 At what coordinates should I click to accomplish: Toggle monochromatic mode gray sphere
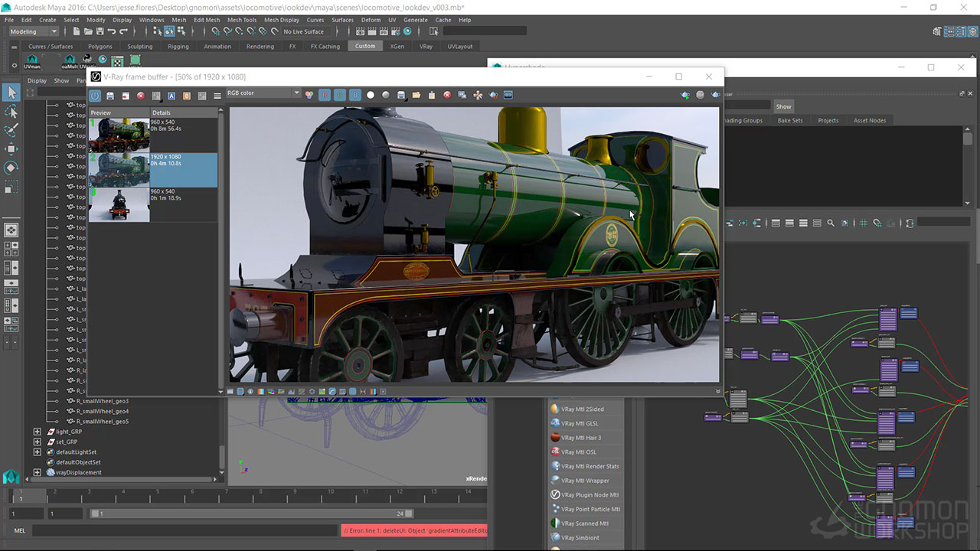tap(386, 95)
